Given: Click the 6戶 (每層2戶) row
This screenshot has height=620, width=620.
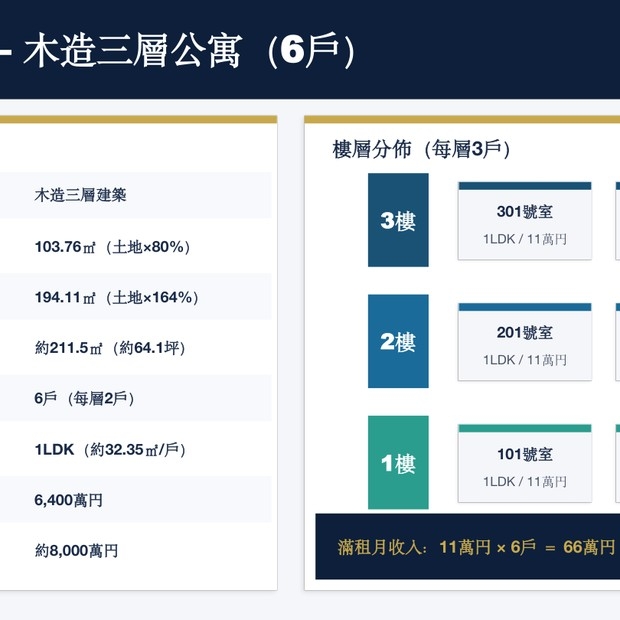Looking at the screenshot, I should (136, 398).
